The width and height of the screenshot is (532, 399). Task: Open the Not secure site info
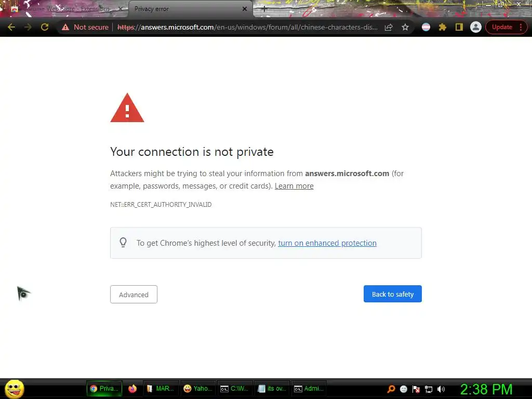pyautogui.click(x=85, y=27)
